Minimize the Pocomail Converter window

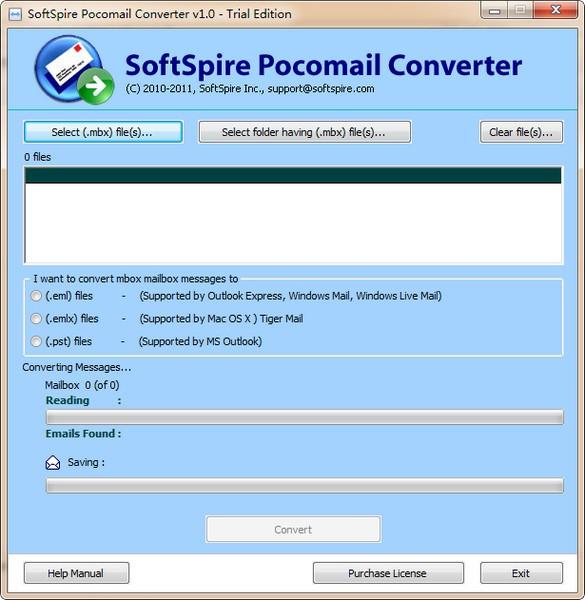pos(494,11)
